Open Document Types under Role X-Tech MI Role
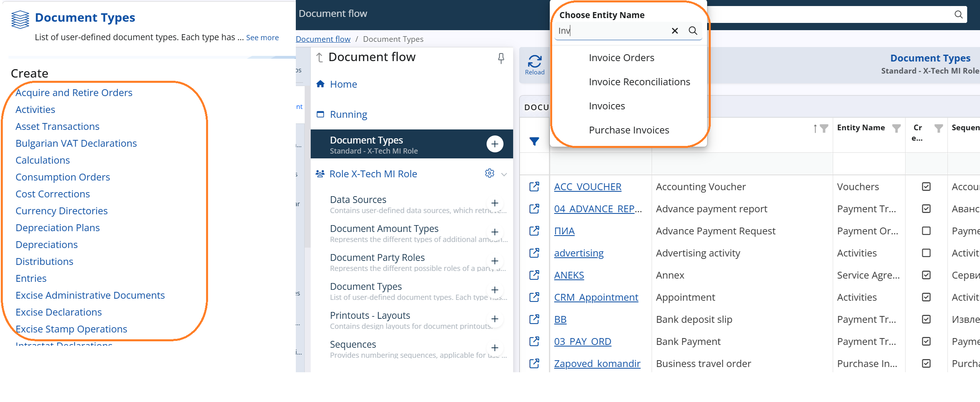Screen dimensions: 980x402 pyautogui.click(x=366, y=287)
